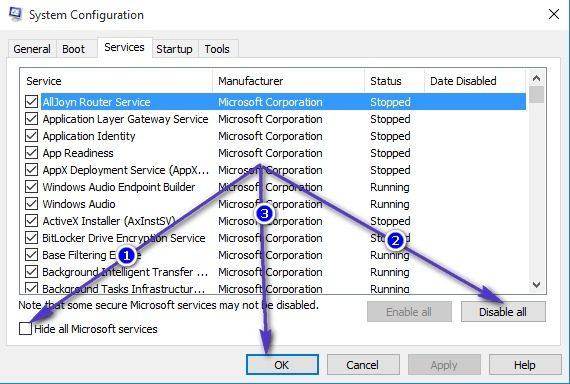Select the Windows Audio service name
Screen dimensions: 570x384
79,204
